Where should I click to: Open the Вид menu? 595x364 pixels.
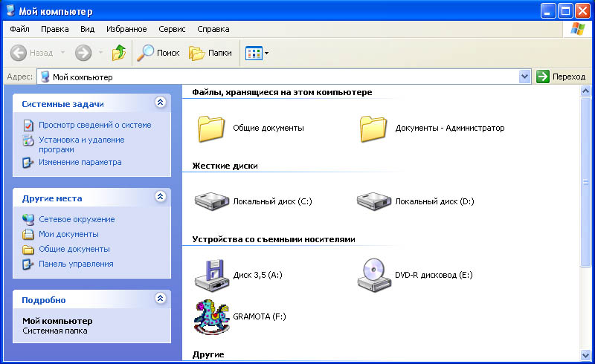point(87,29)
